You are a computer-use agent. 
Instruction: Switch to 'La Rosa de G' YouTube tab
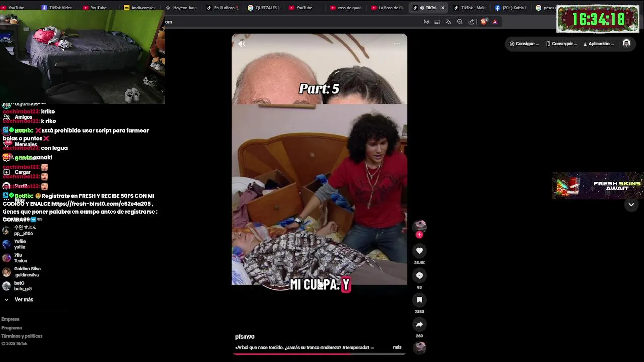[x=387, y=8]
